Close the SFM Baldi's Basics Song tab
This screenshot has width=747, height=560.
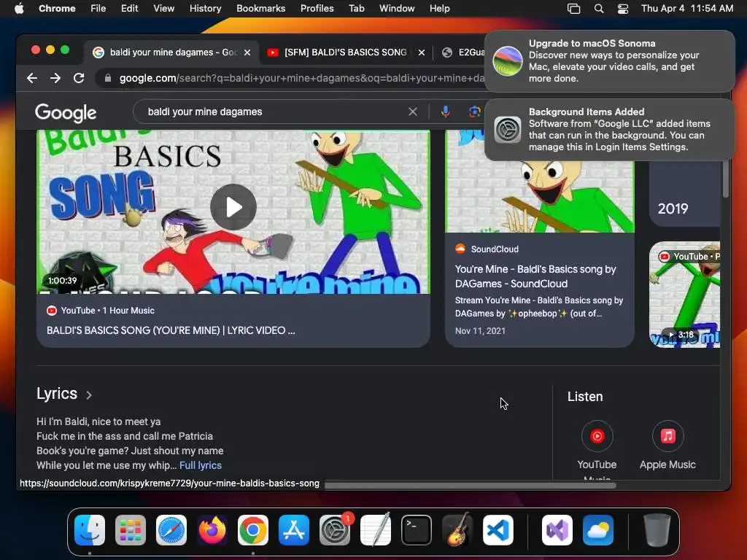click(x=422, y=52)
